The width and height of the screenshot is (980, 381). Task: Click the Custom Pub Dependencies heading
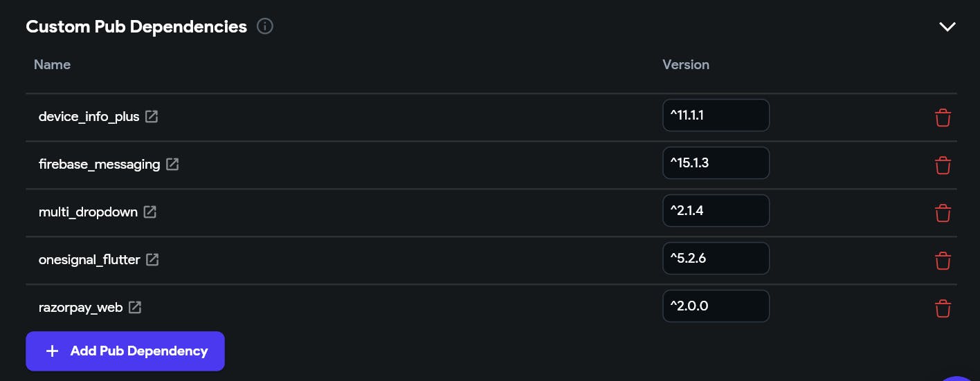click(x=136, y=26)
